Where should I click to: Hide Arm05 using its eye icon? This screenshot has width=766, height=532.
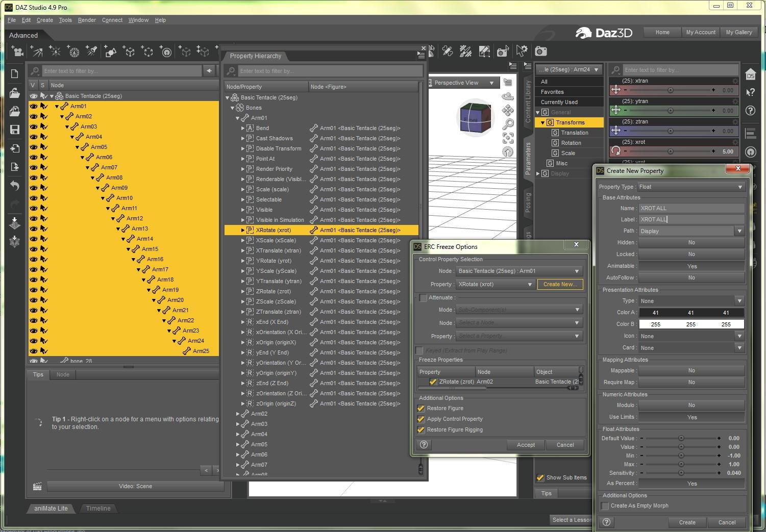click(34, 147)
